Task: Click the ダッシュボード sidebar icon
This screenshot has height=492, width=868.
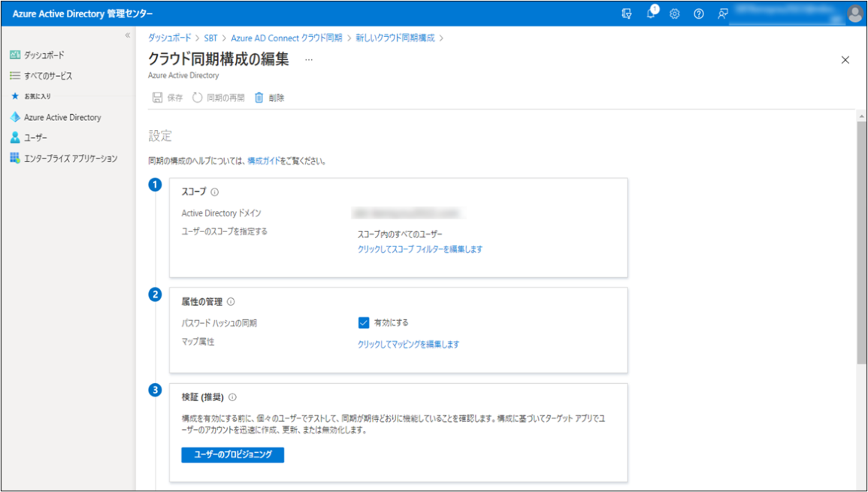Action: point(15,55)
